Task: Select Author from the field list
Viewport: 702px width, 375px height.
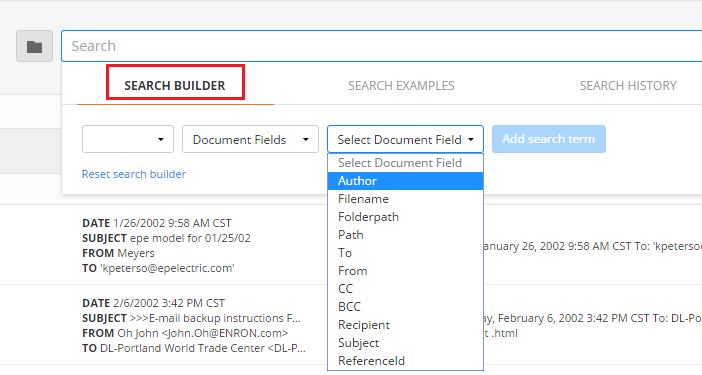Action: (x=405, y=181)
